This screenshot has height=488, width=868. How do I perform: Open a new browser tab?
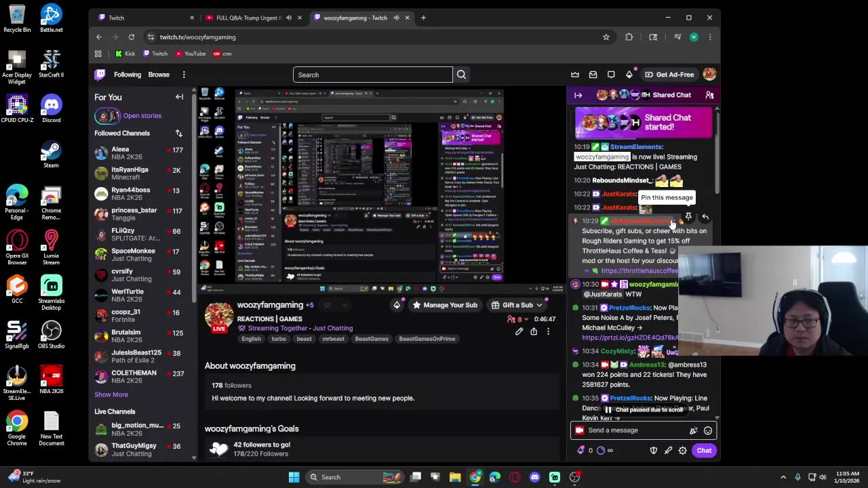[423, 18]
